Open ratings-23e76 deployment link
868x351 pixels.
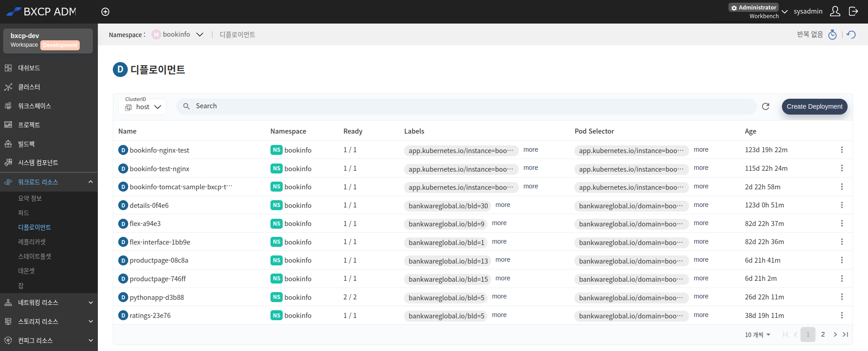pyautogui.click(x=150, y=316)
